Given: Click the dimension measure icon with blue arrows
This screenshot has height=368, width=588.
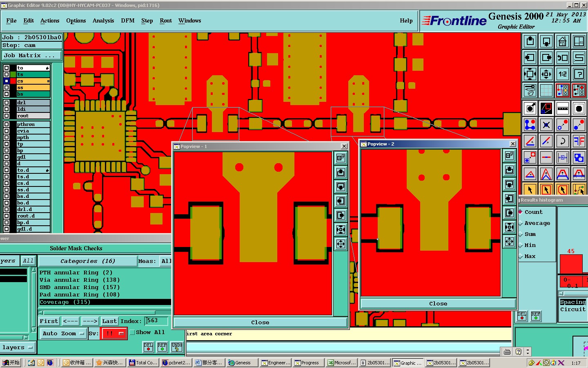Looking at the screenshot, I should [x=563, y=157].
